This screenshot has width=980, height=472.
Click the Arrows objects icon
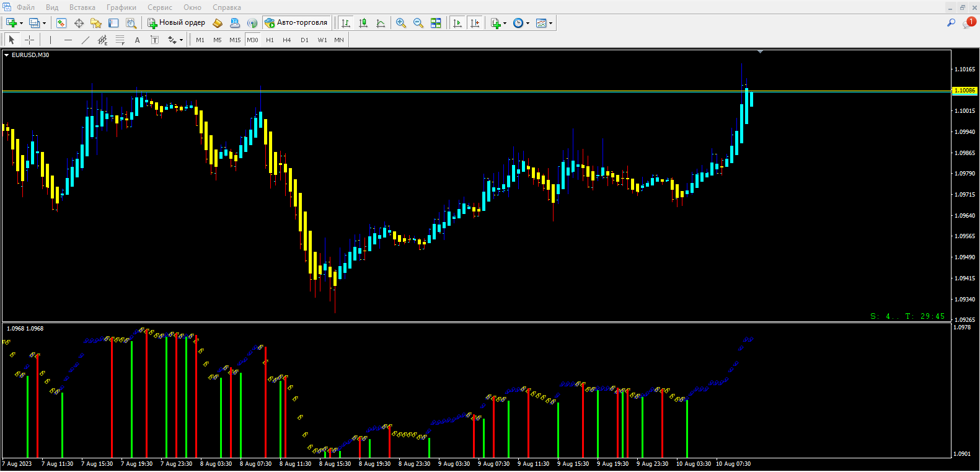172,40
